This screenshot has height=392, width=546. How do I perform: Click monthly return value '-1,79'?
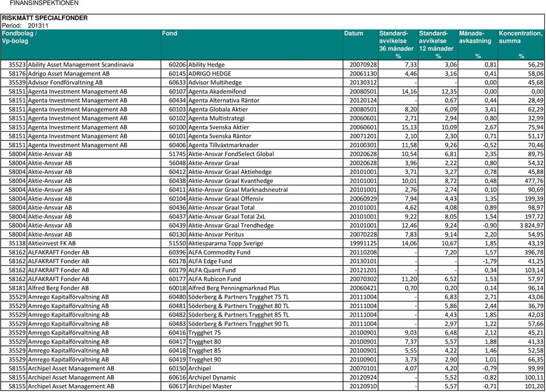pos(490,261)
